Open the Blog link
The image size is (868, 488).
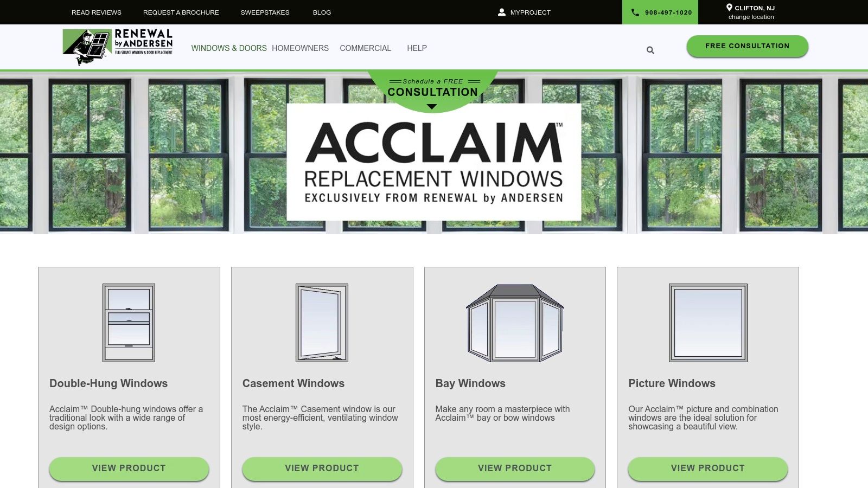[322, 12]
